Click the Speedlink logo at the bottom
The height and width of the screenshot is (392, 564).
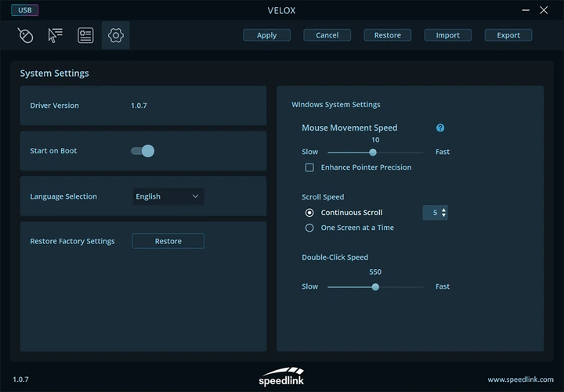pyautogui.click(x=281, y=376)
